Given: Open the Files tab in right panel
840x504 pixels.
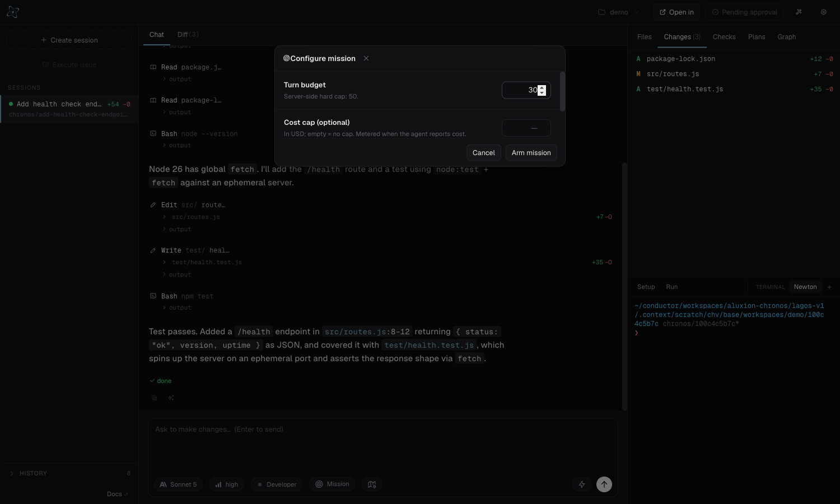Looking at the screenshot, I should [644, 37].
